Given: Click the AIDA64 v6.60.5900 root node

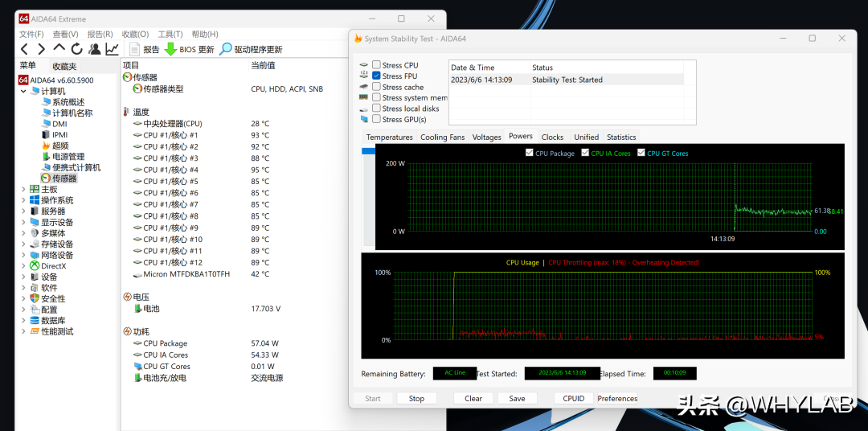Looking at the screenshot, I should (x=56, y=80).
